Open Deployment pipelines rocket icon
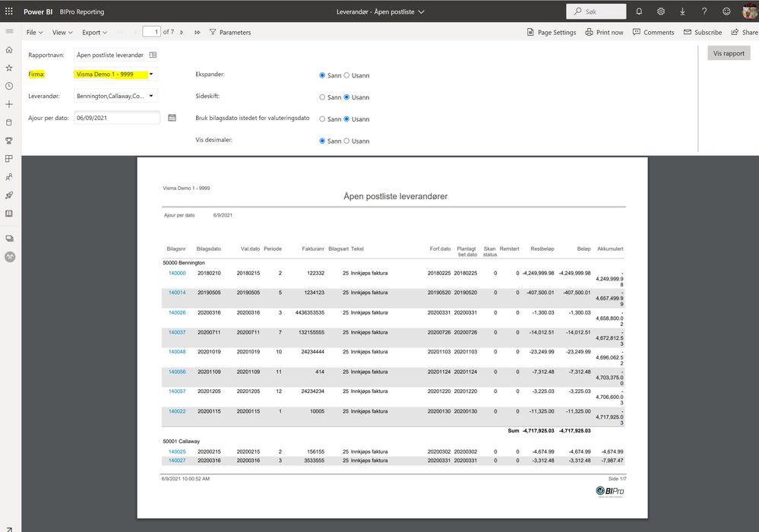This screenshot has height=532, width=759. 9,195
